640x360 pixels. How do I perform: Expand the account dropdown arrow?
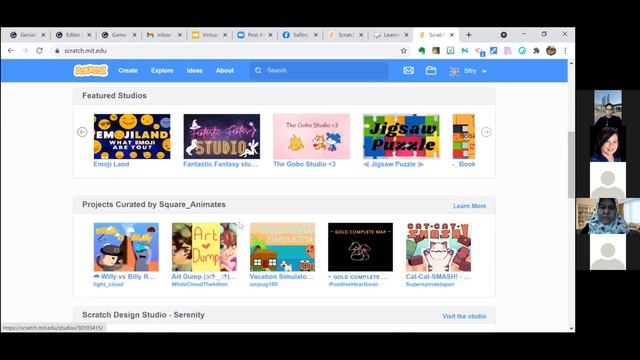(x=484, y=71)
